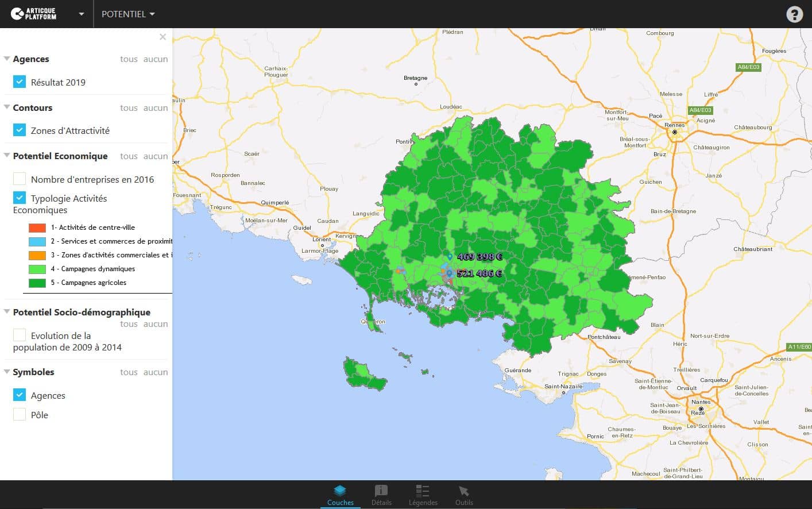Click the Rennes city marker on map
This screenshot has height=509, width=812.
tap(675, 132)
